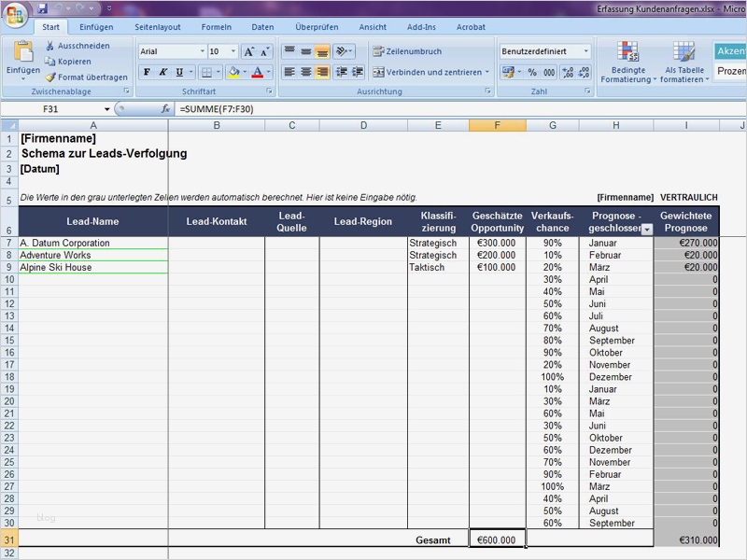Select the Format übertragen (Format Painter) icon
Image resolution: width=747 pixels, height=560 pixels.
pos(50,77)
